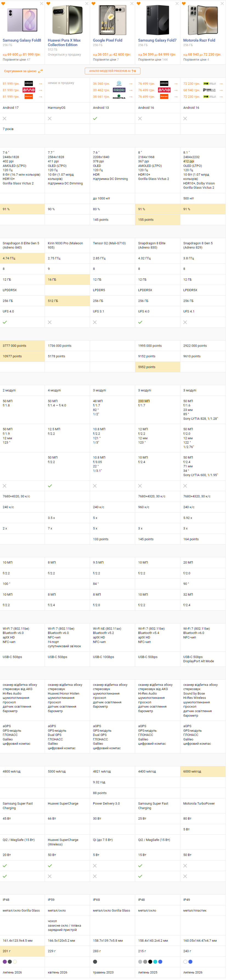Toggle favorite heart for Samsung Galaxy Fold7
The width and height of the screenshot is (229, 980).
pyautogui.click(x=139, y=3)
